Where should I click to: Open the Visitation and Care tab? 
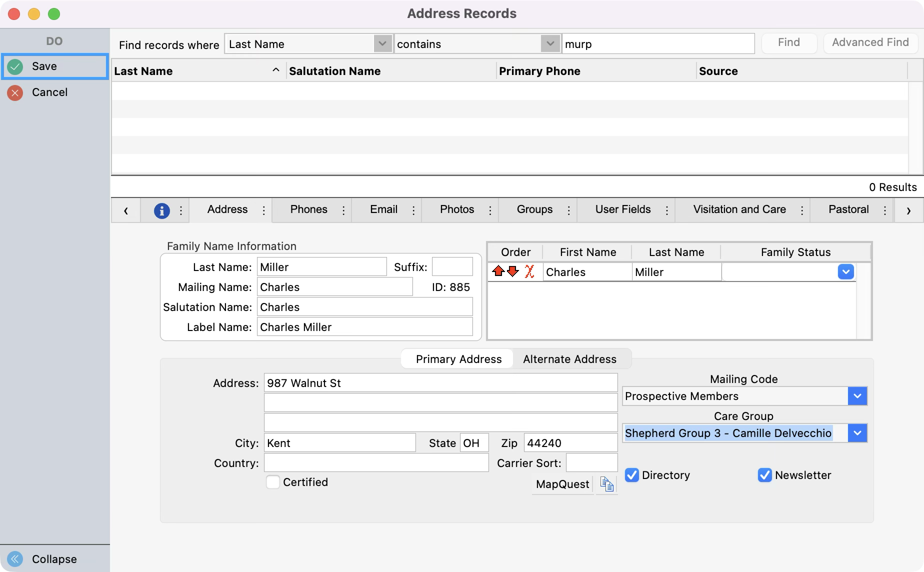point(739,209)
